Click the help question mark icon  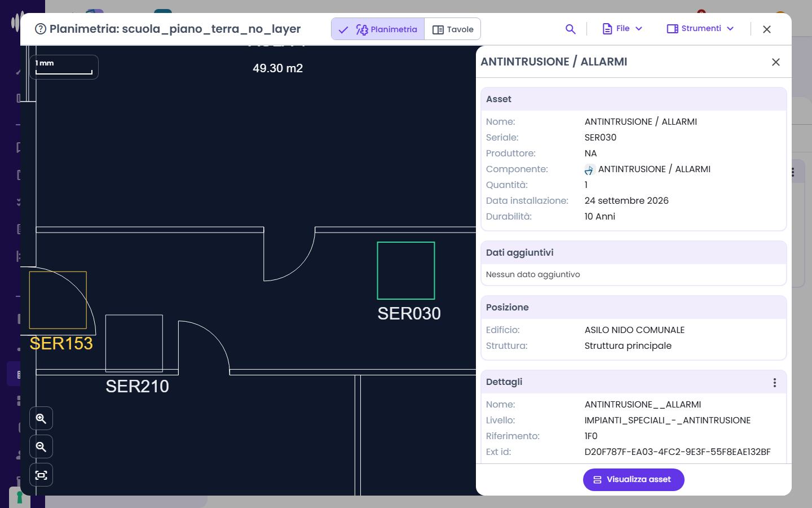click(41, 29)
